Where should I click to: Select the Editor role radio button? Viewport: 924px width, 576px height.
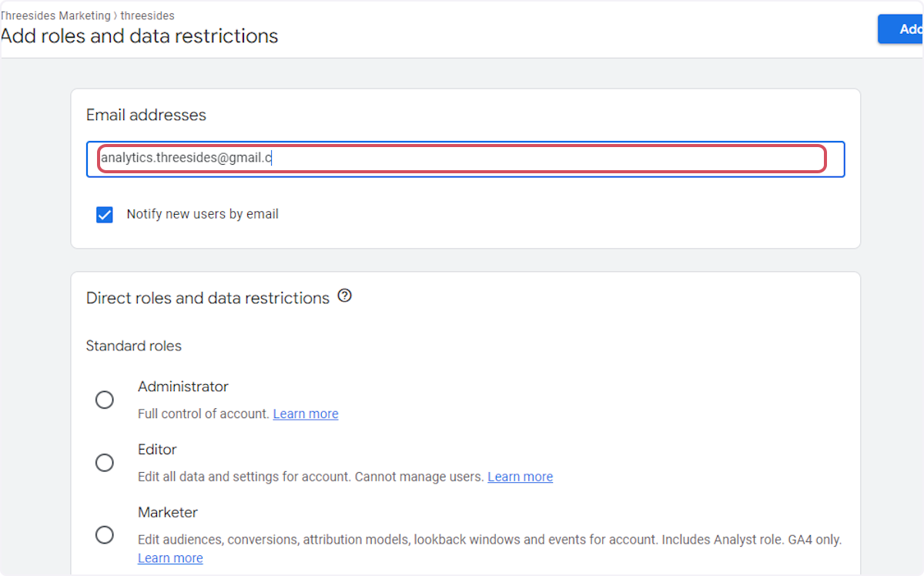(105, 463)
